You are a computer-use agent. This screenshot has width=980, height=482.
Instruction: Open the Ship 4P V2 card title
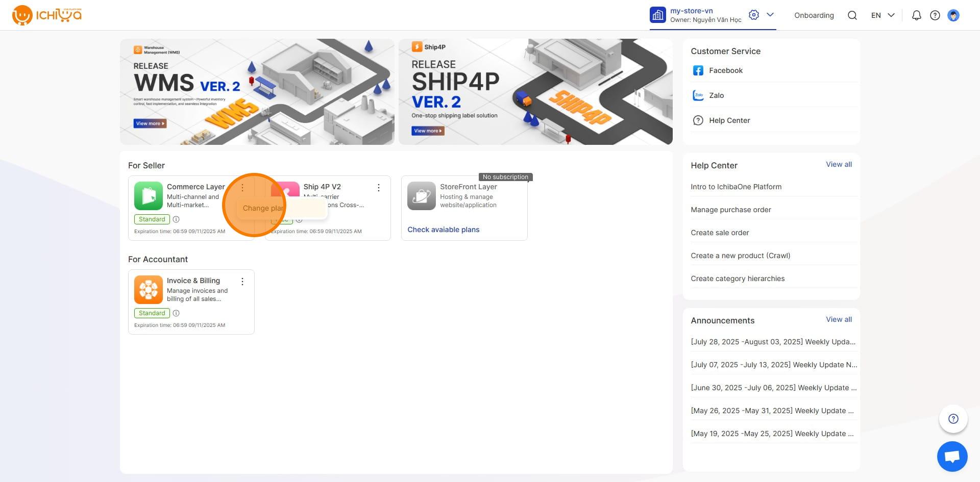(322, 187)
